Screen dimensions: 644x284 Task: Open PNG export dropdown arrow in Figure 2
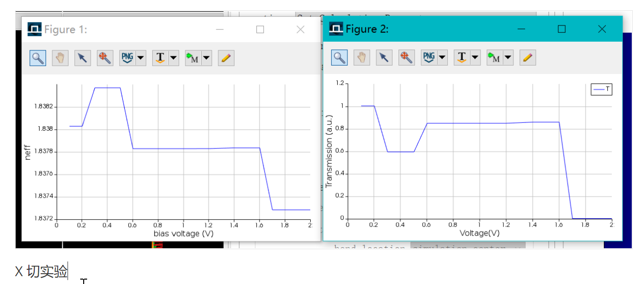tap(442, 58)
